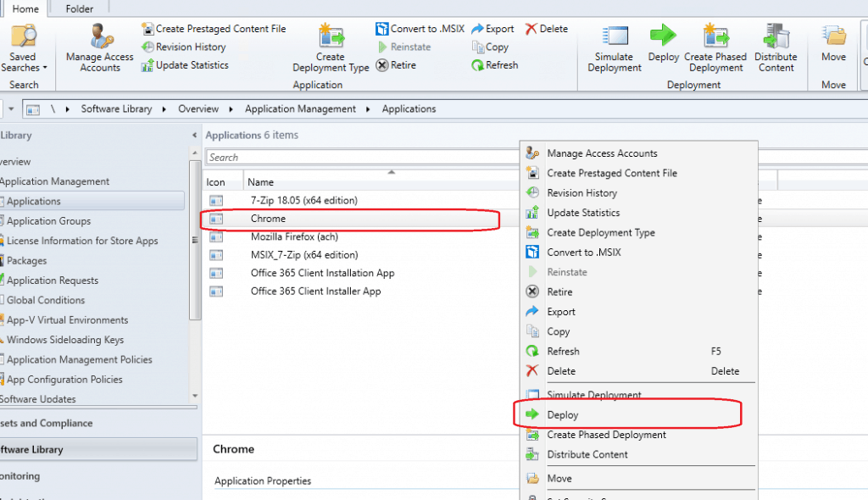
Task: Click Update Statistics in the ribbon
Action: click(x=185, y=65)
